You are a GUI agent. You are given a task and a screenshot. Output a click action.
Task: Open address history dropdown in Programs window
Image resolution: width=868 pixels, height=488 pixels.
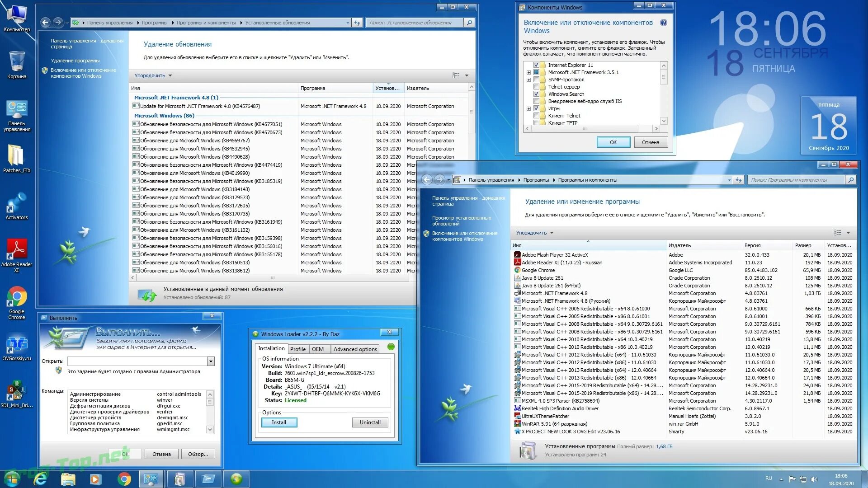click(729, 180)
